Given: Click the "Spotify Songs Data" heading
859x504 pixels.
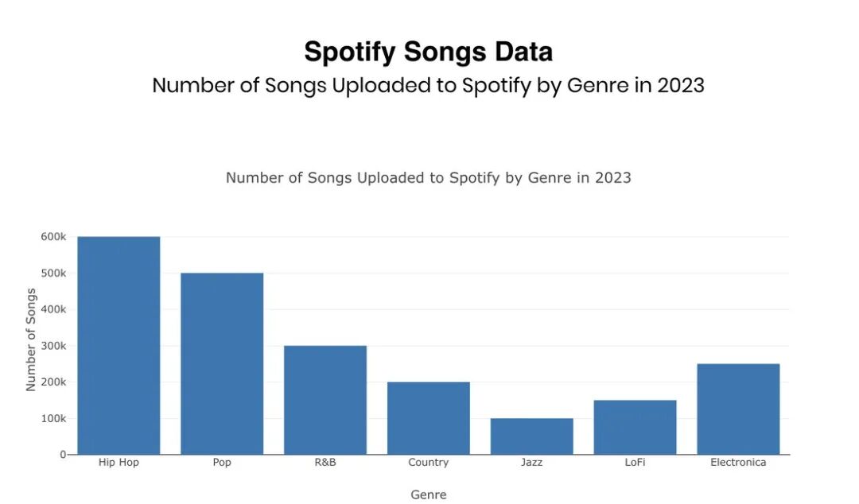Looking at the screenshot, I should (x=428, y=52).
